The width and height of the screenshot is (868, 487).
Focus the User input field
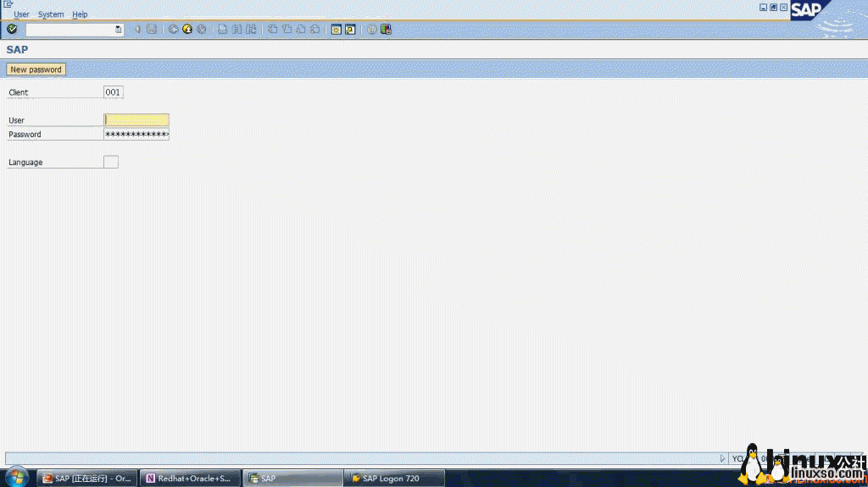point(136,119)
